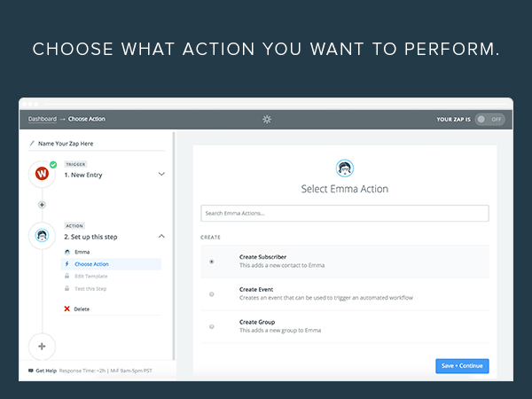Click the ACTION label tag

click(74, 226)
